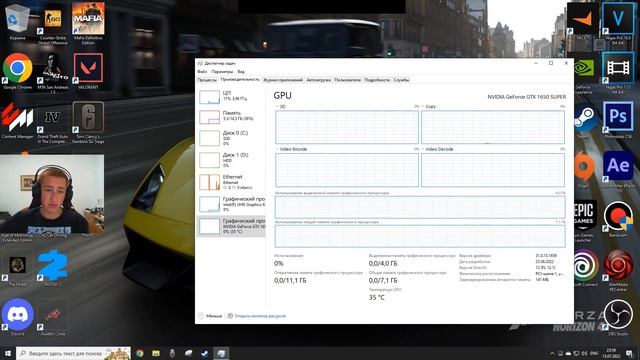Image resolution: width=640 pixels, height=360 pixels.
Task: Open Tom Clancy's Rainbow Six Siege
Action: coord(88,122)
